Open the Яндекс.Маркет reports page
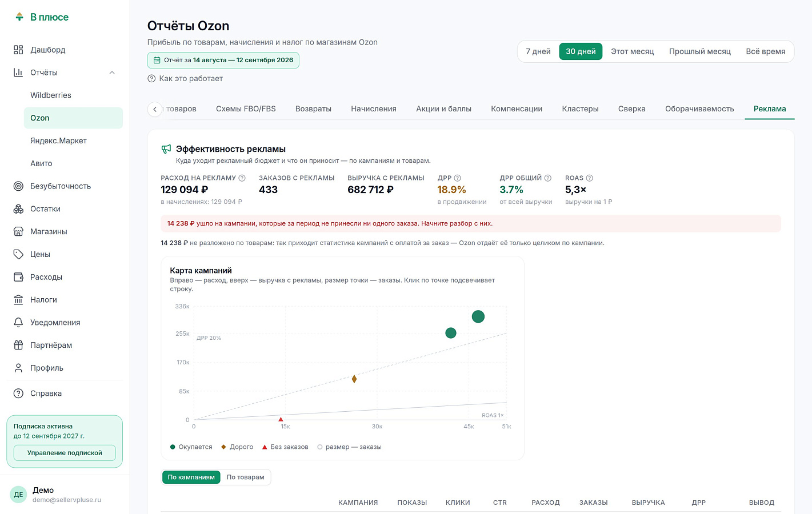Viewport: 812px width, 514px height. click(73, 140)
